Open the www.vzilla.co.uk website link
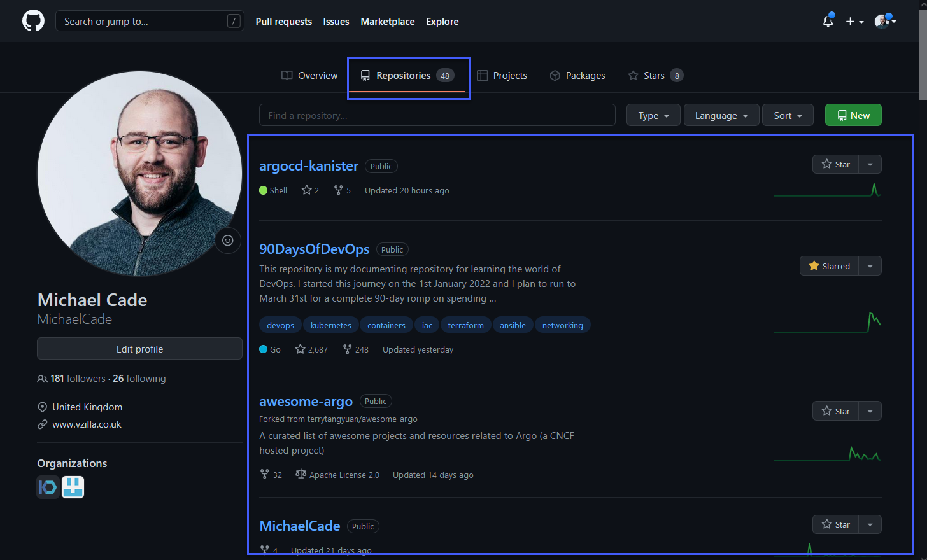Viewport: 927px width, 560px height. tap(87, 424)
